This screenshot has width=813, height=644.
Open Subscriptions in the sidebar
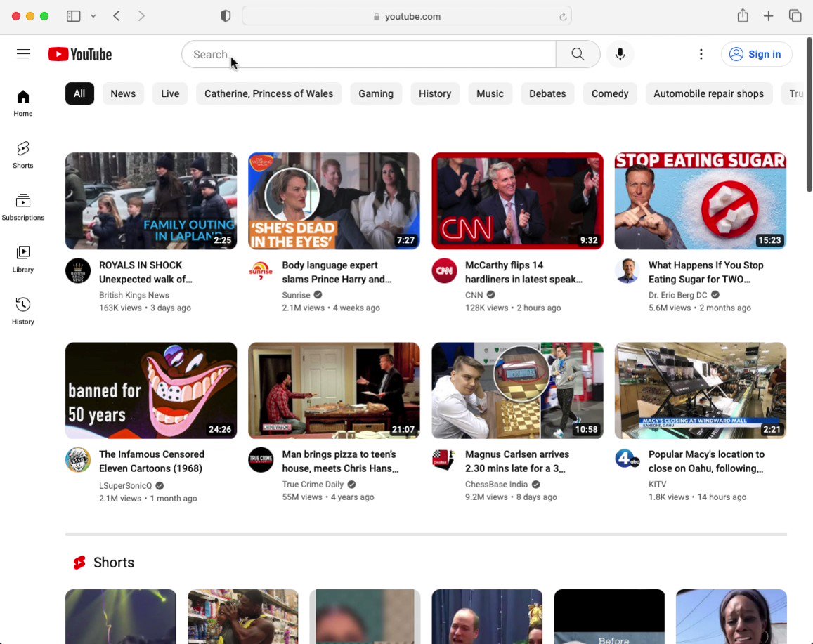(22, 207)
